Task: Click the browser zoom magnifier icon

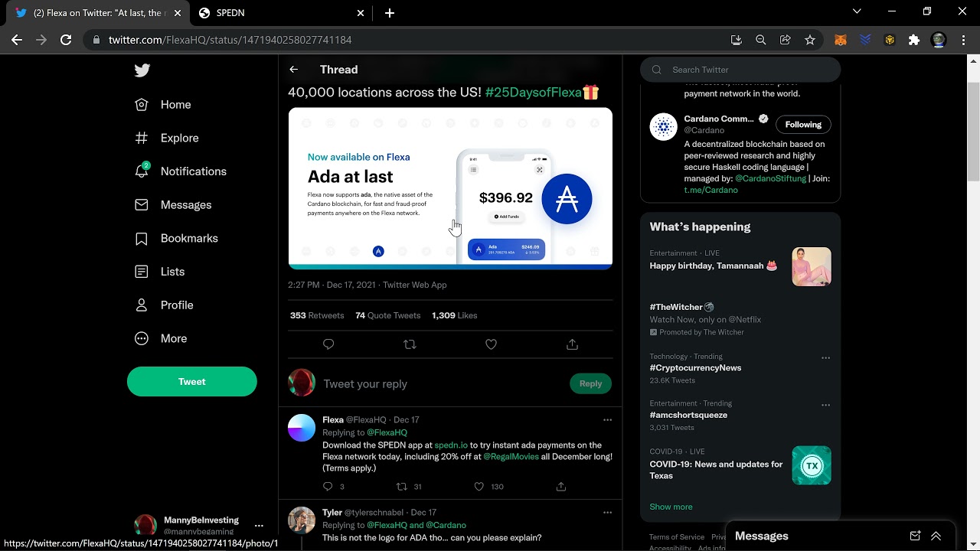Action: pyautogui.click(x=760, y=40)
